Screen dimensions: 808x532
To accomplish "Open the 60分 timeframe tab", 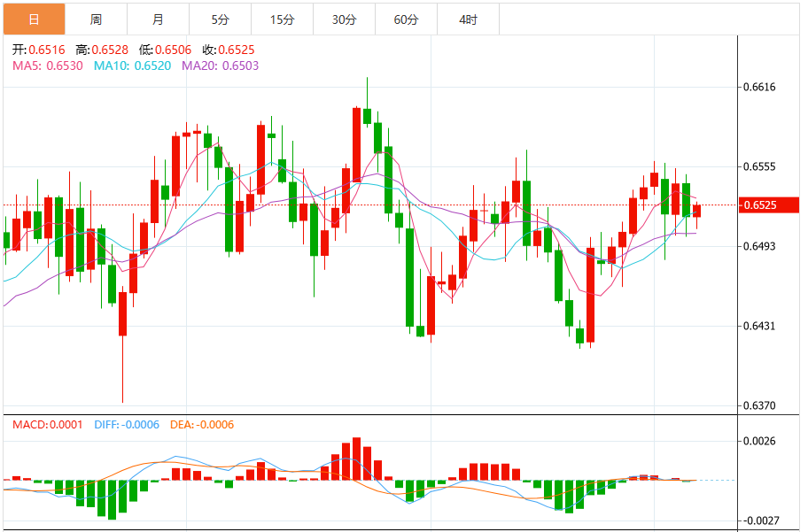I will point(406,19).
